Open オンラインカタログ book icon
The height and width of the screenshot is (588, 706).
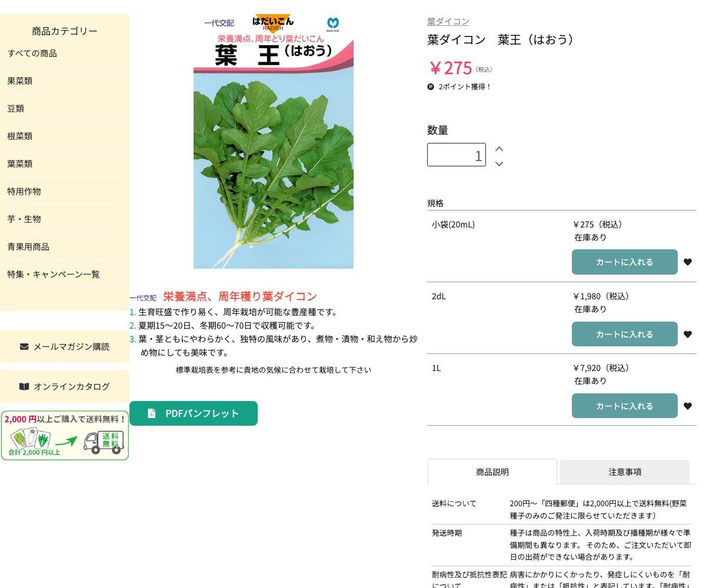click(x=24, y=386)
